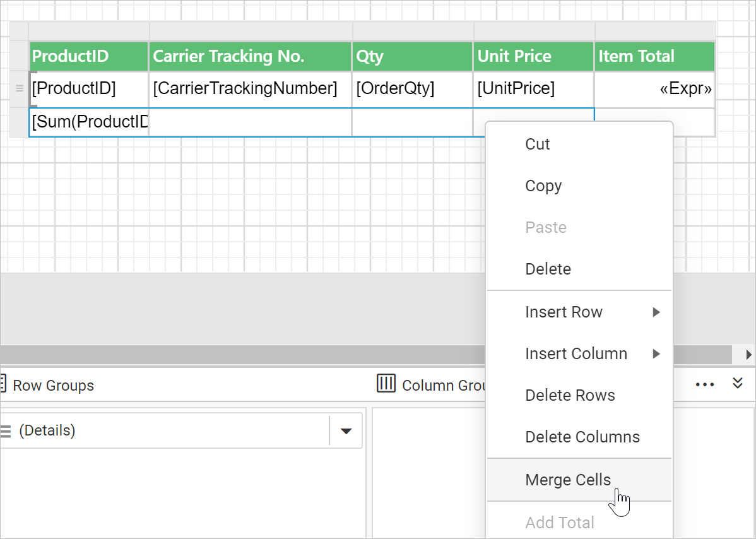Select column handle above ProductID
Image resolution: width=756 pixels, height=539 pixels.
pyautogui.click(x=89, y=31)
